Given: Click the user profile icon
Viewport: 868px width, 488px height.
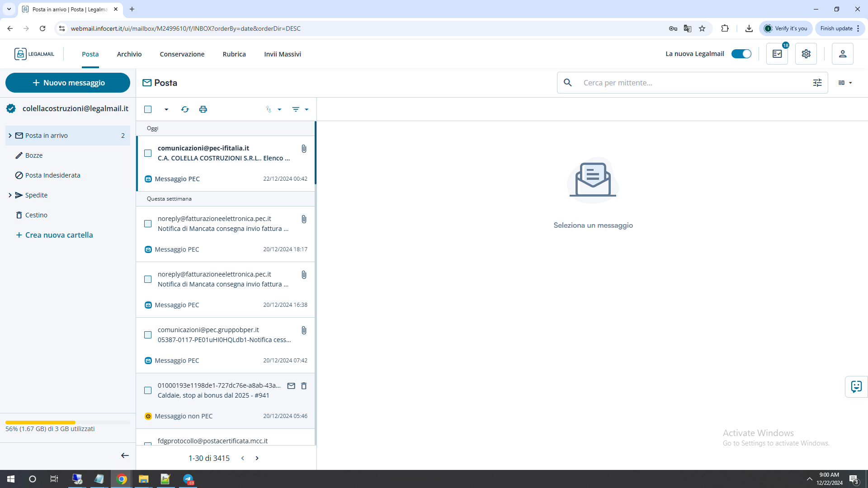Looking at the screenshot, I should [x=842, y=54].
